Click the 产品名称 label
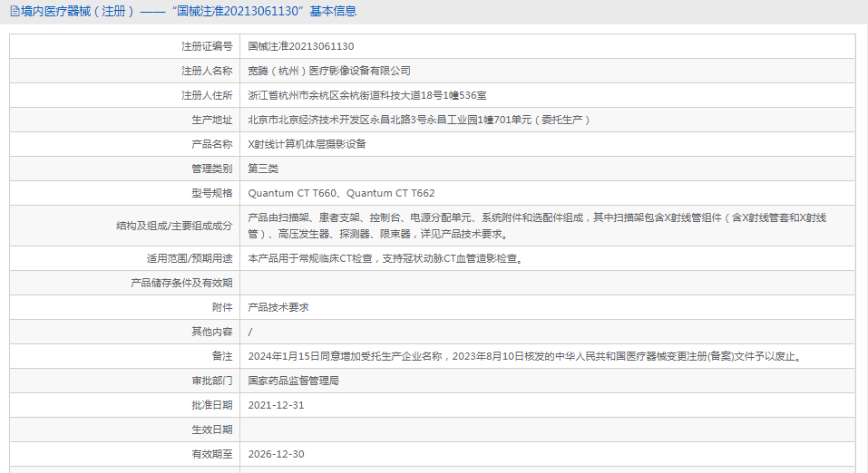The height and width of the screenshot is (473, 868). 212,144
